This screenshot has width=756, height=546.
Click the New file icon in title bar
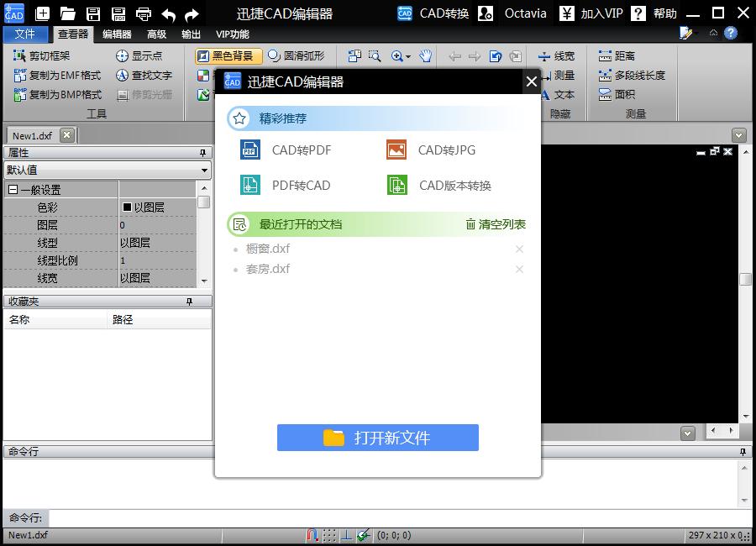(43, 13)
